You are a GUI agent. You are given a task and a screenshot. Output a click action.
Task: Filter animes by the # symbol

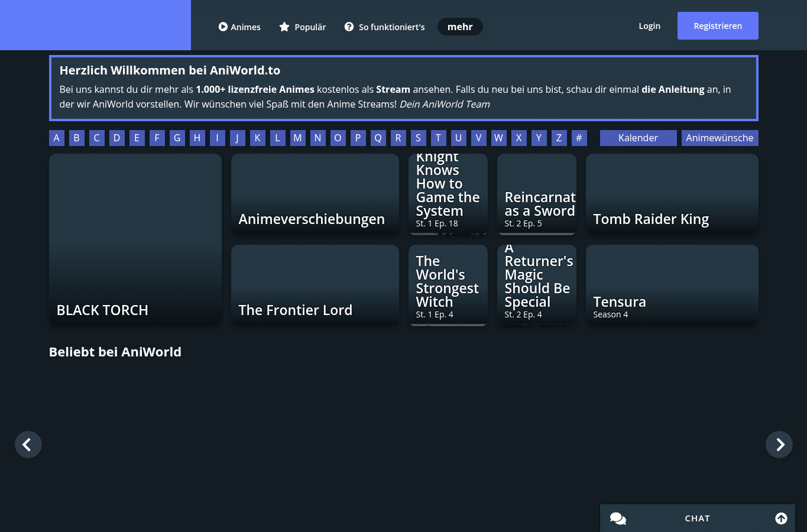(579, 138)
